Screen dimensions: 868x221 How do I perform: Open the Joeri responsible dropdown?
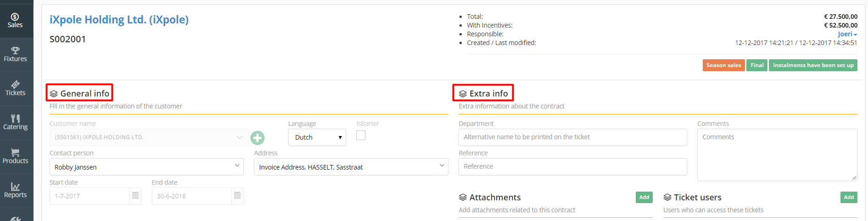(847, 34)
